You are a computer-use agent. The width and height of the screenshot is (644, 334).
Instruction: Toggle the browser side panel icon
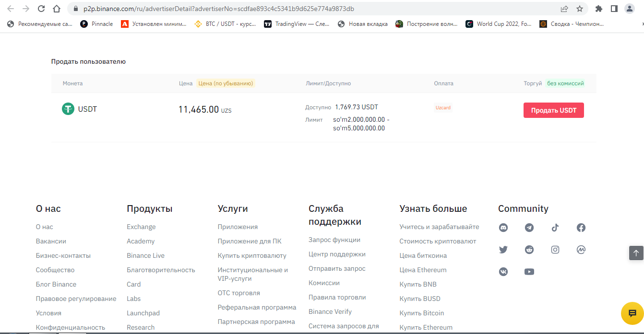point(614,9)
